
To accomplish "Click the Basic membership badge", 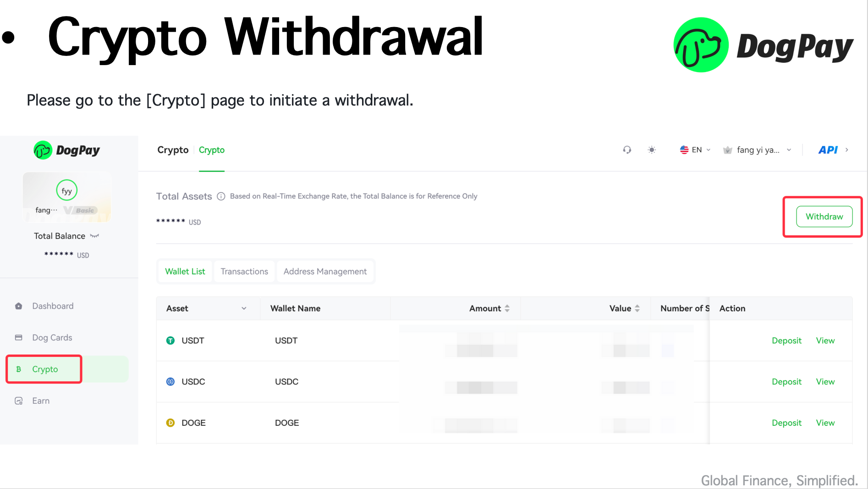I will click(x=81, y=211).
